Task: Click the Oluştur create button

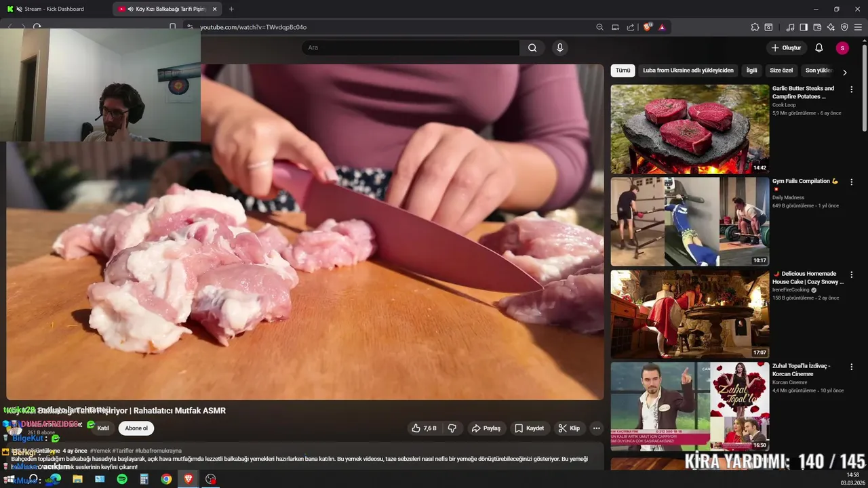Action: pos(786,47)
